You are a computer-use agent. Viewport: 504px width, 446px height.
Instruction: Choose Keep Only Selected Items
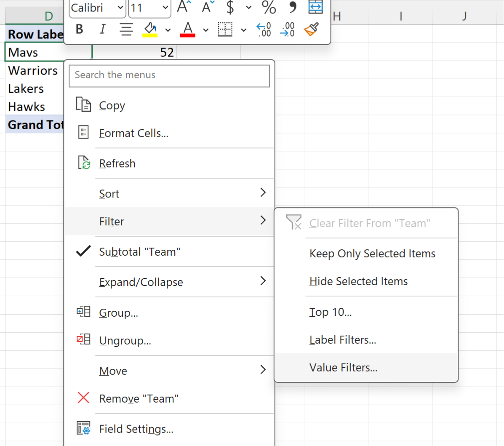click(x=372, y=253)
